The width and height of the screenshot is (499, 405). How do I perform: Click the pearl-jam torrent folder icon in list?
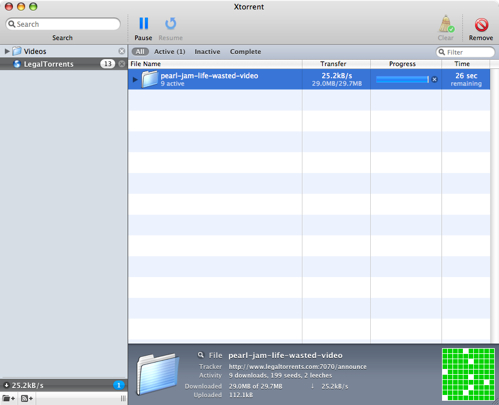click(149, 79)
